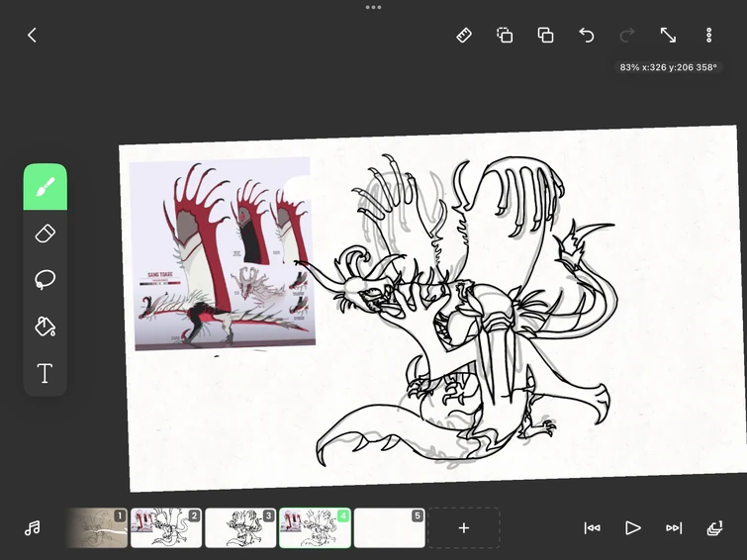Select the Paint Bucket fill tool
747x560 pixels.
pos(45,327)
